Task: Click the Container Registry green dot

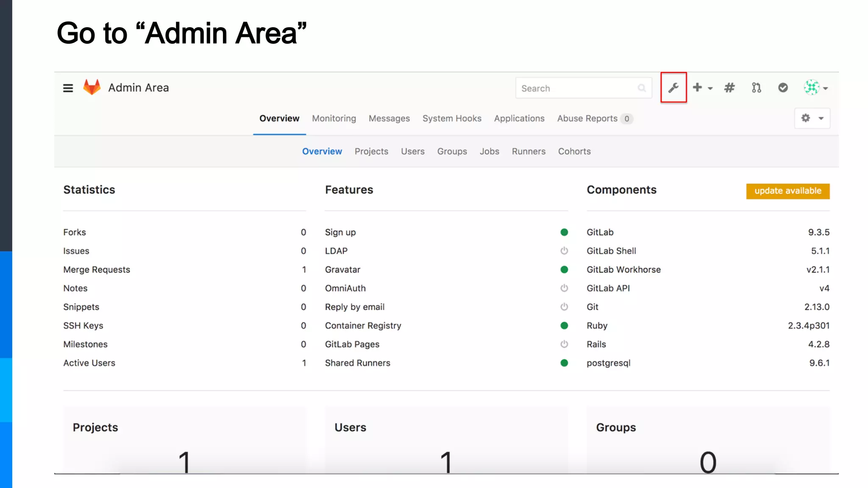Action: [x=564, y=325]
